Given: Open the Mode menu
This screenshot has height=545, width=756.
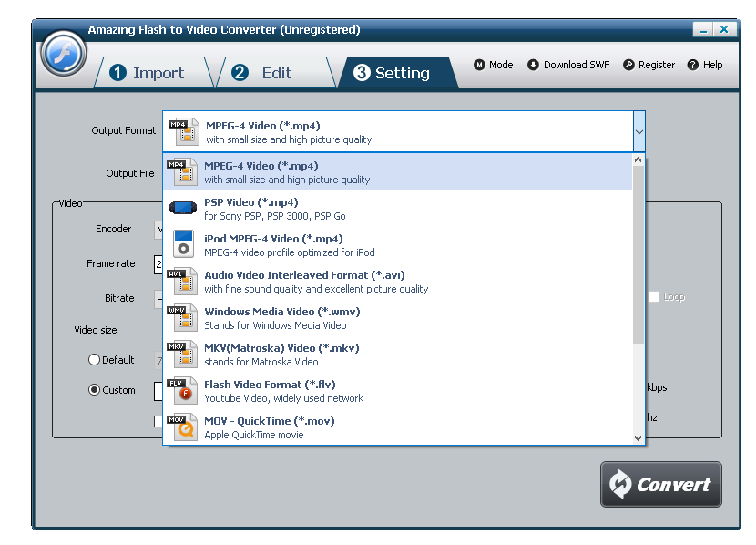Looking at the screenshot, I should point(494,65).
